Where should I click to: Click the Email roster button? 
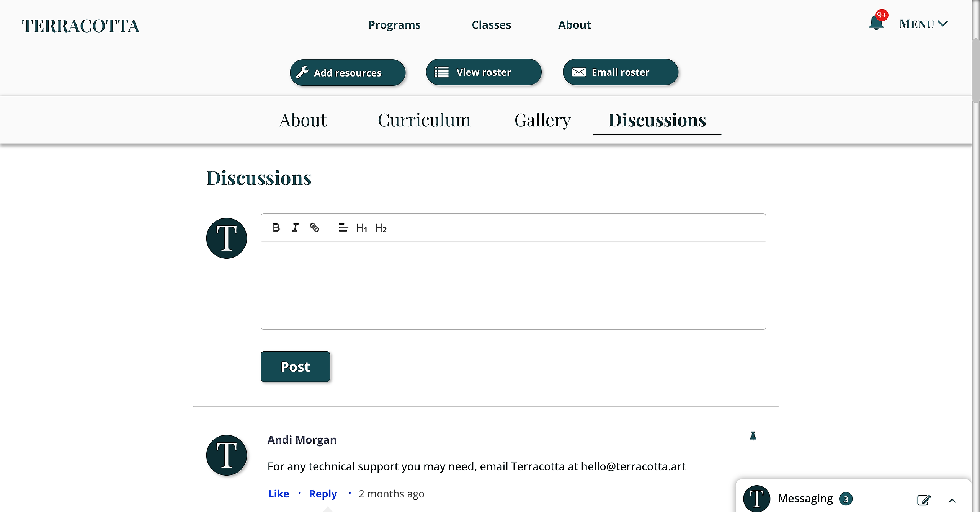pos(621,72)
